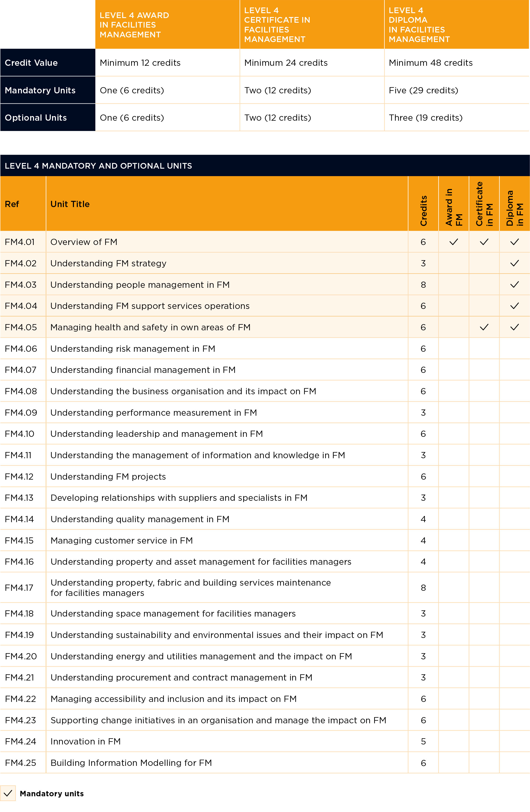Select 'Understanding space management for facilities managers'
The image size is (530, 812).
pos(173,613)
